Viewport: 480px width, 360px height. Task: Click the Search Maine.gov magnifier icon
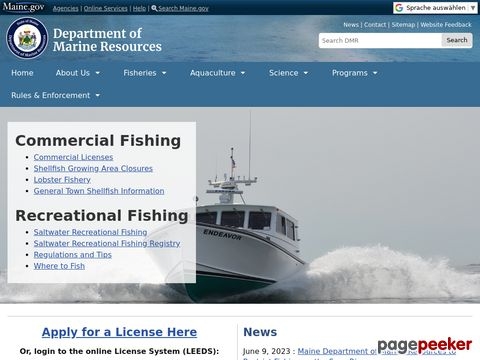point(154,8)
